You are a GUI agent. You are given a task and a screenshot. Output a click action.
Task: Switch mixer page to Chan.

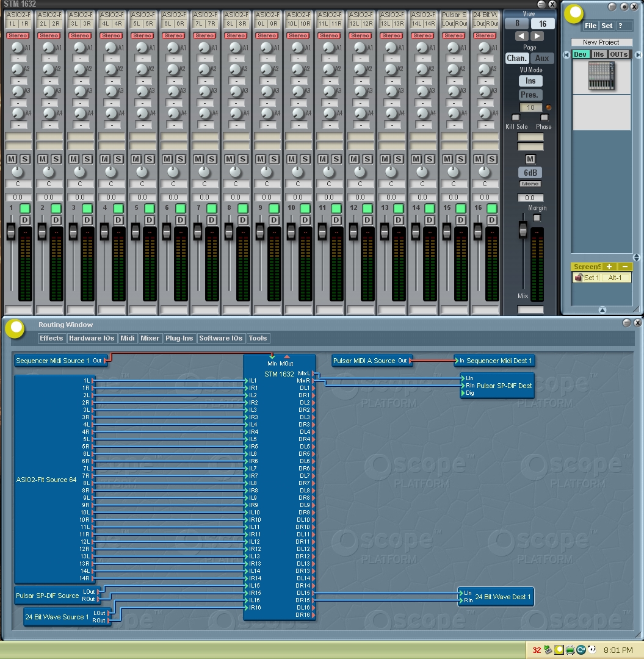tap(516, 59)
